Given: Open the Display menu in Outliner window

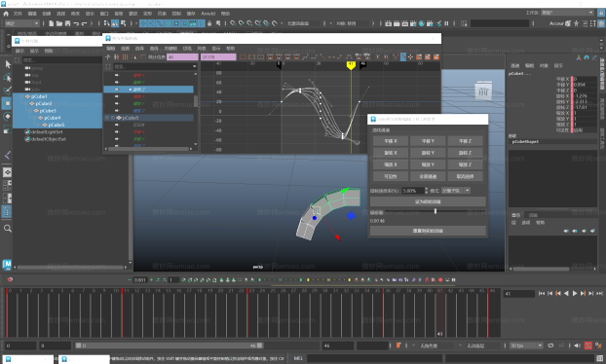Looking at the screenshot, I should (19, 51).
